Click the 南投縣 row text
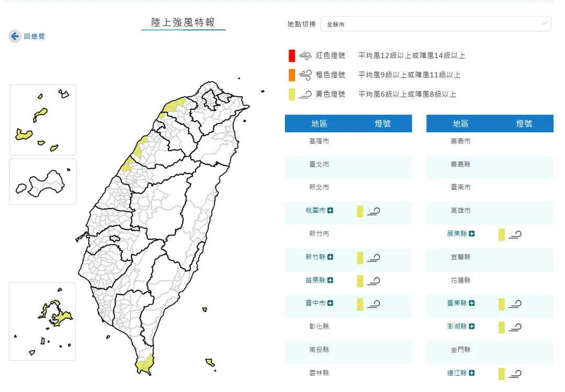This screenshot has height=392, width=565. coord(319,350)
